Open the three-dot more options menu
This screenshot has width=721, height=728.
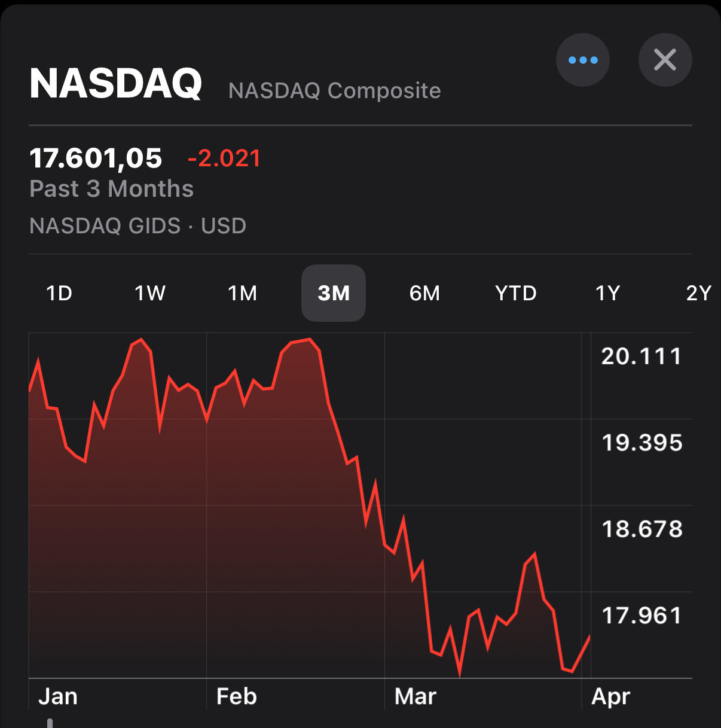click(x=582, y=60)
